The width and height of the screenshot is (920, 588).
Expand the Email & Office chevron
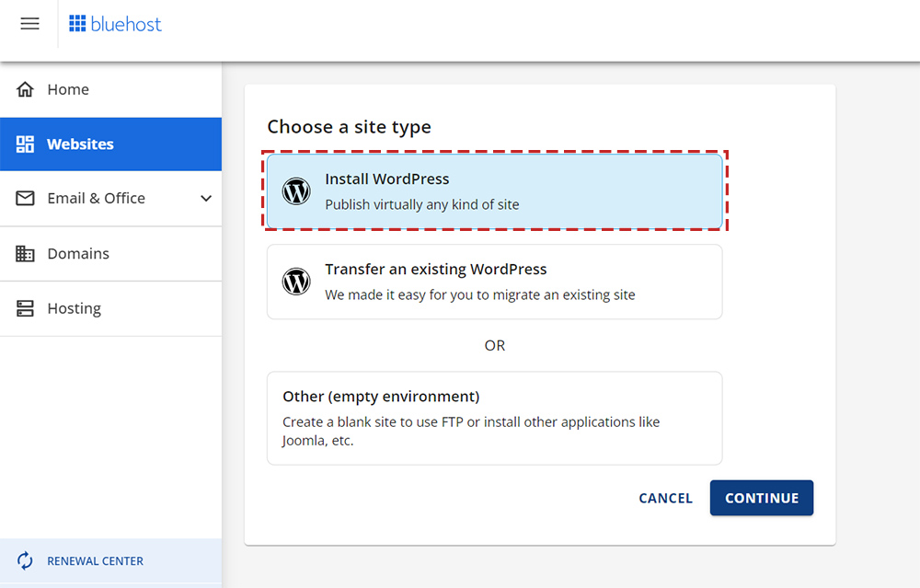coord(206,199)
